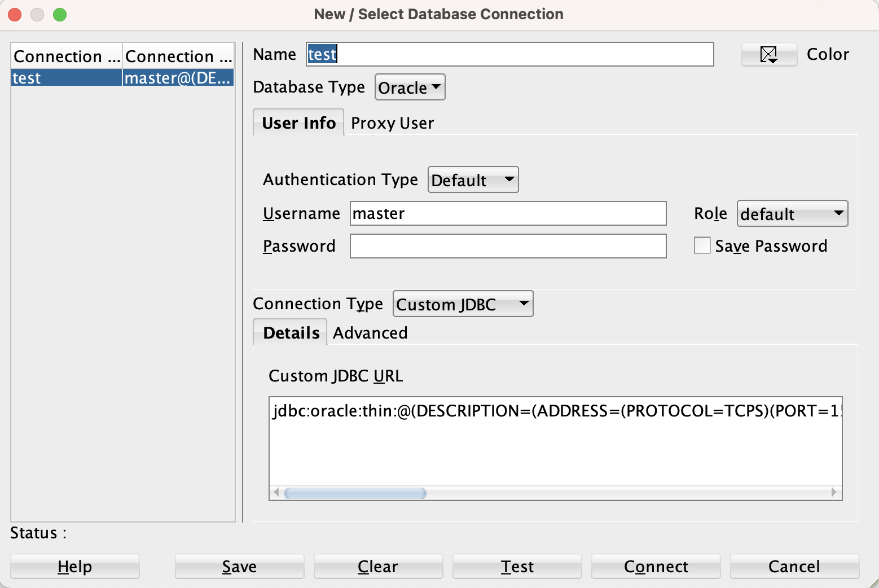Click the Color picker swatch button
The width and height of the screenshot is (879, 588).
(x=768, y=55)
